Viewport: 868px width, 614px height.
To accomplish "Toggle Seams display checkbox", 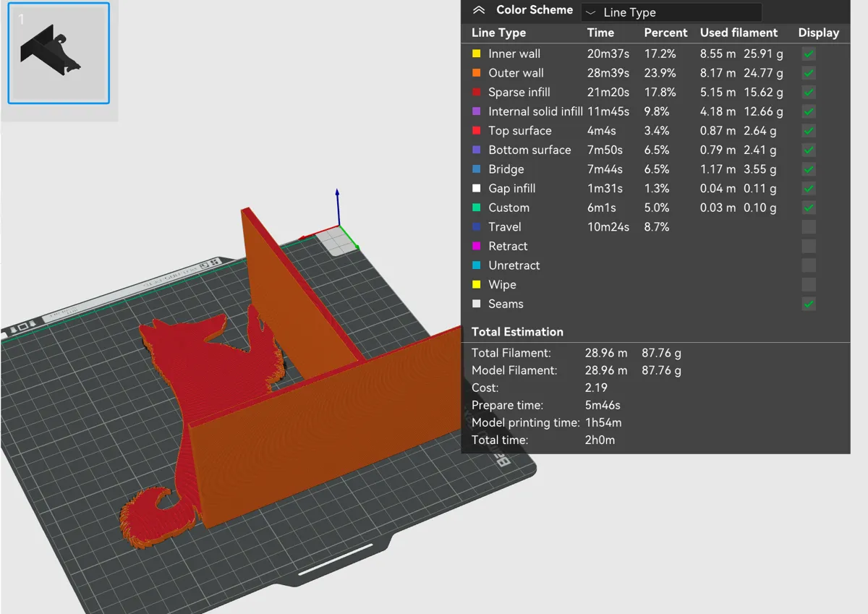I will [809, 304].
